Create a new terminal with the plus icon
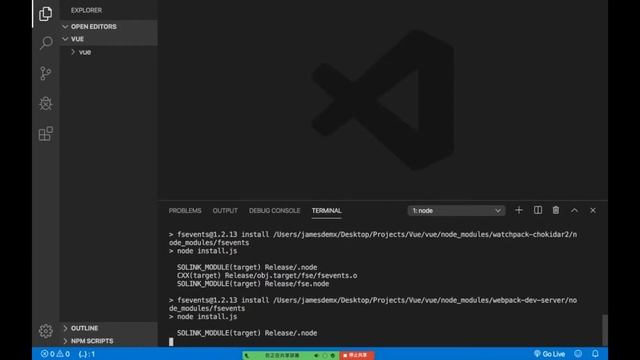 [519, 210]
